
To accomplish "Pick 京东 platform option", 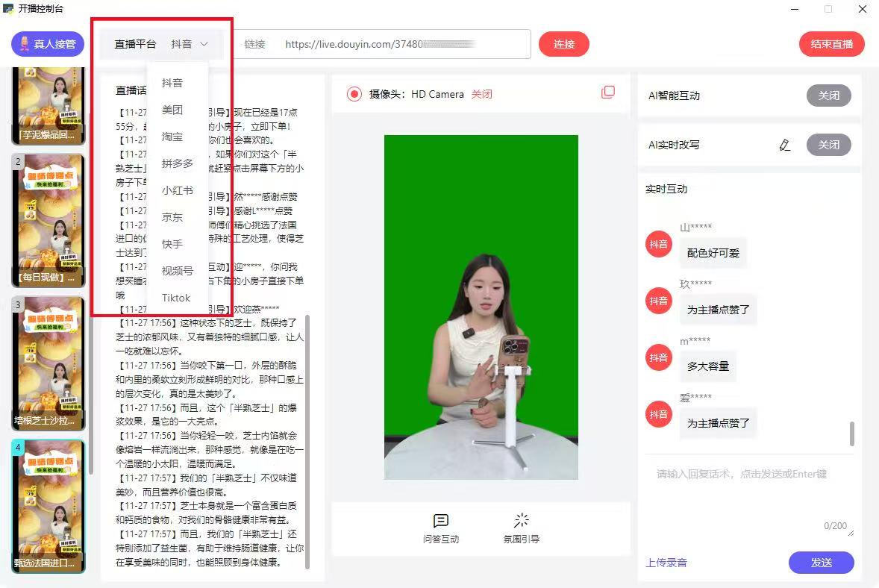I will [172, 217].
